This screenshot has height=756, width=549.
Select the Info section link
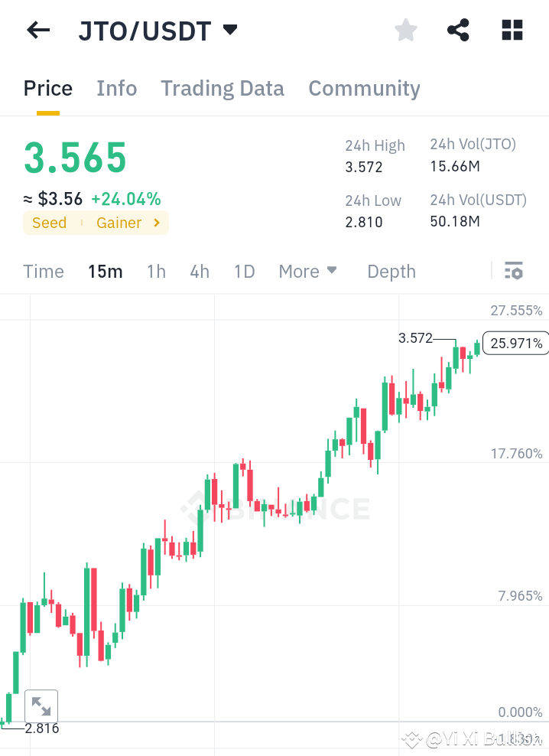pyautogui.click(x=116, y=88)
